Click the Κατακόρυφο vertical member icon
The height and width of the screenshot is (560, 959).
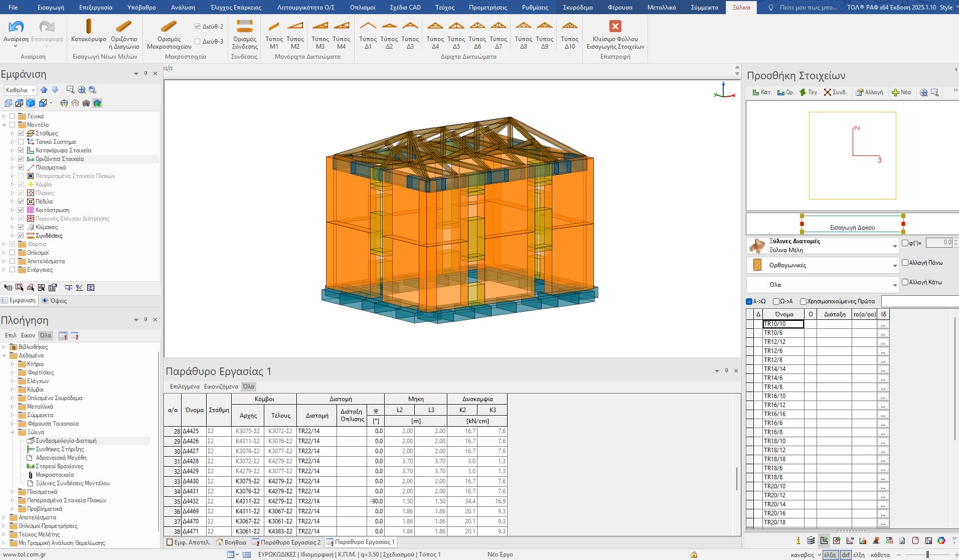(89, 28)
